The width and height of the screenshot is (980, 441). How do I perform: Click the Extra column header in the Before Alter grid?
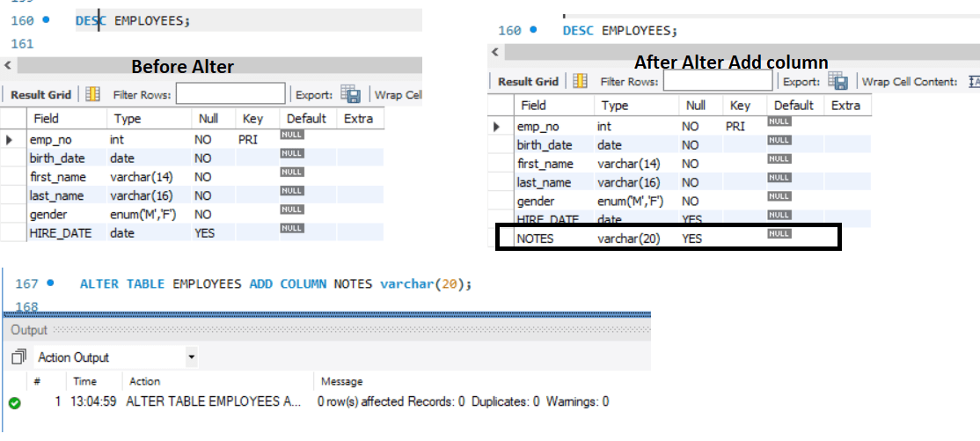360,118
